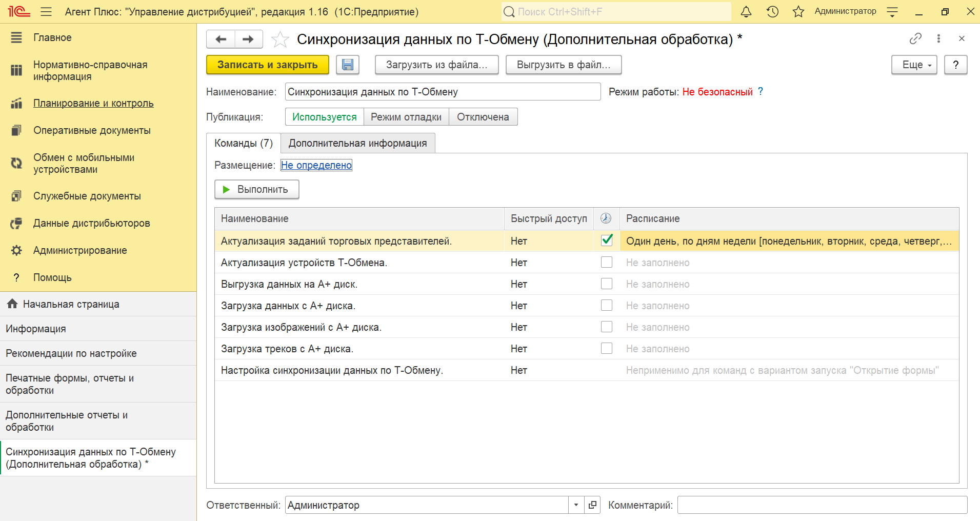The image size is (980, 521).
Task: Click the Оперативные документы icon
Action: [x=16, y=130]
